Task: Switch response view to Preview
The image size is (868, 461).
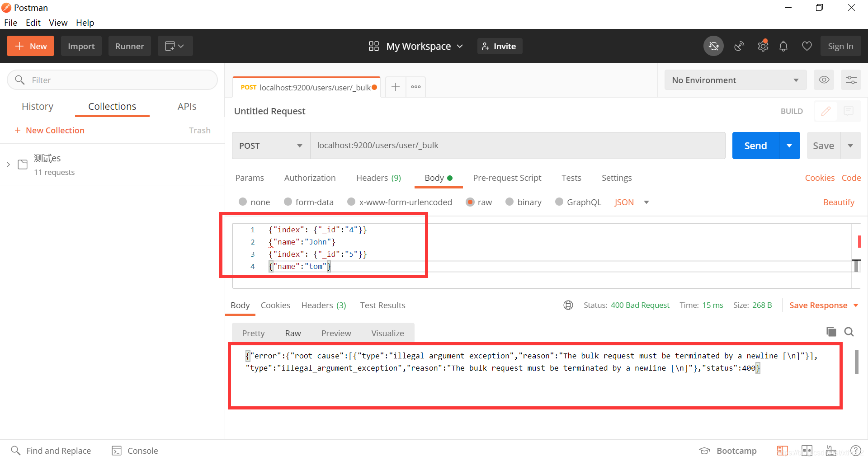Action: point(336,333)
